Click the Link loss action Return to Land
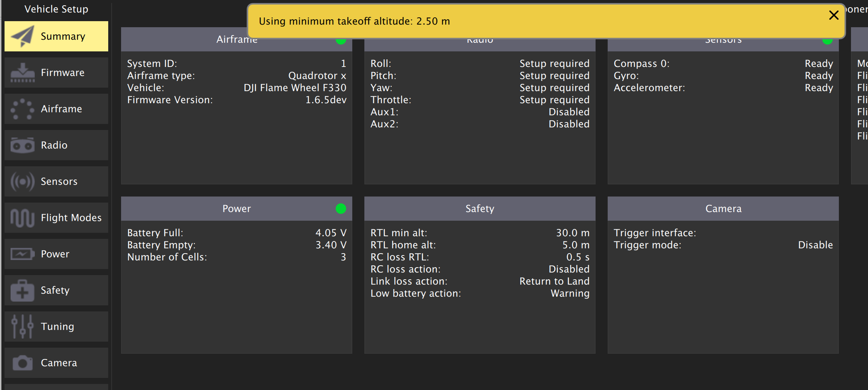868x390 pixels. (x=554, y=281)
